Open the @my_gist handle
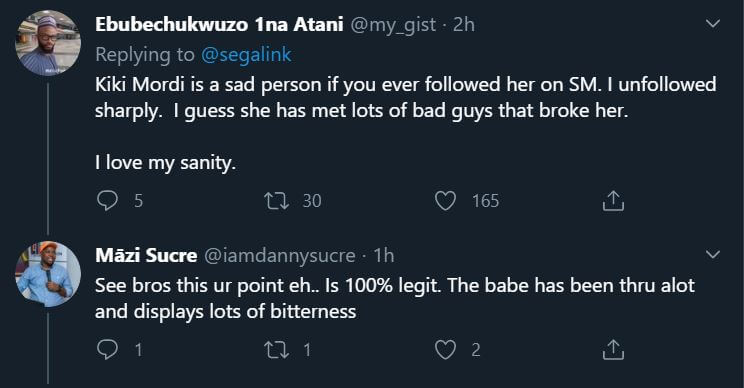This screenshot has height=388, width=744. 393,25
